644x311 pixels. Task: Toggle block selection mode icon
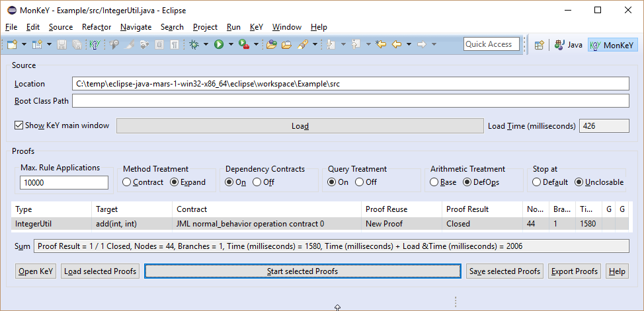(x=159, y=44)
